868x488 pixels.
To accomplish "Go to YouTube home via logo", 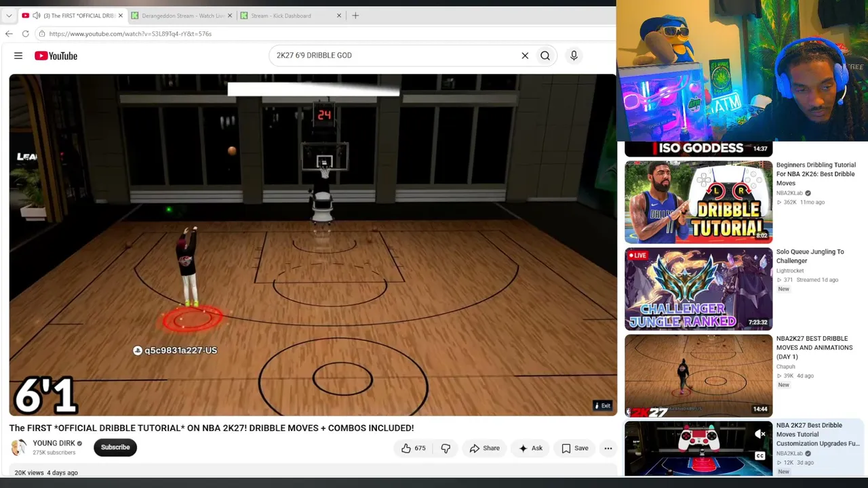I will click(x=56, y=56).
